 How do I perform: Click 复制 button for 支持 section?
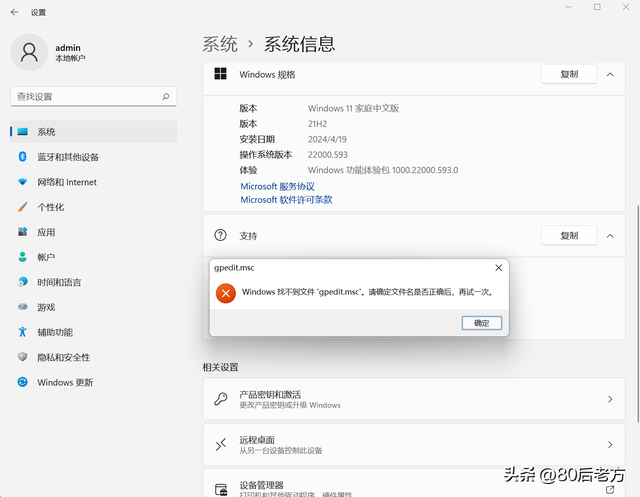click(x=569, y=235)
